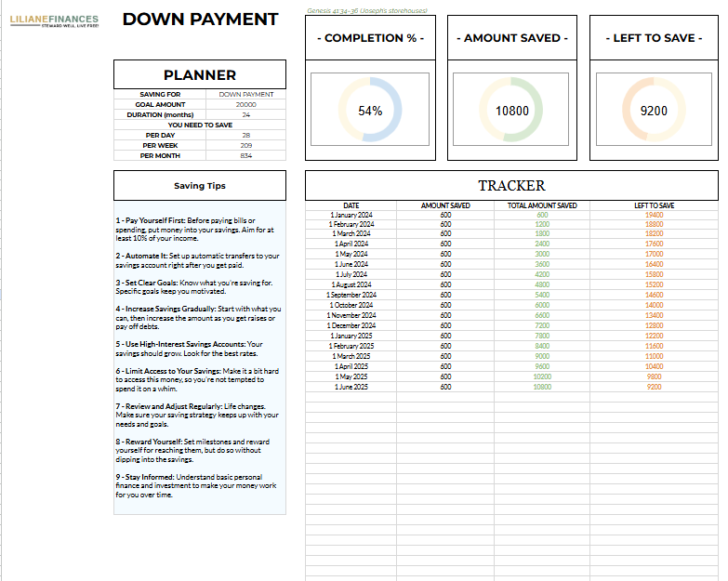This screenshot has width=728, height=581.
Task: Click the TRACKER section header
Action: pos(511,186)
